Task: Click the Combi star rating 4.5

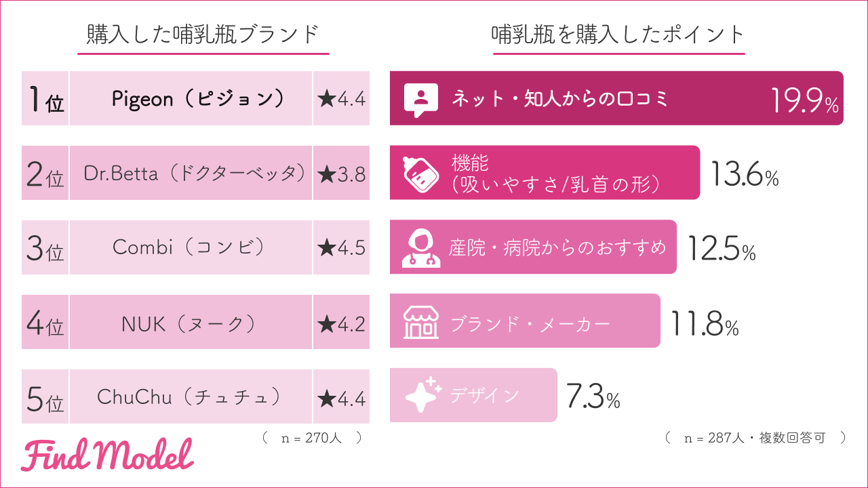Action: [x=341, y=247]
